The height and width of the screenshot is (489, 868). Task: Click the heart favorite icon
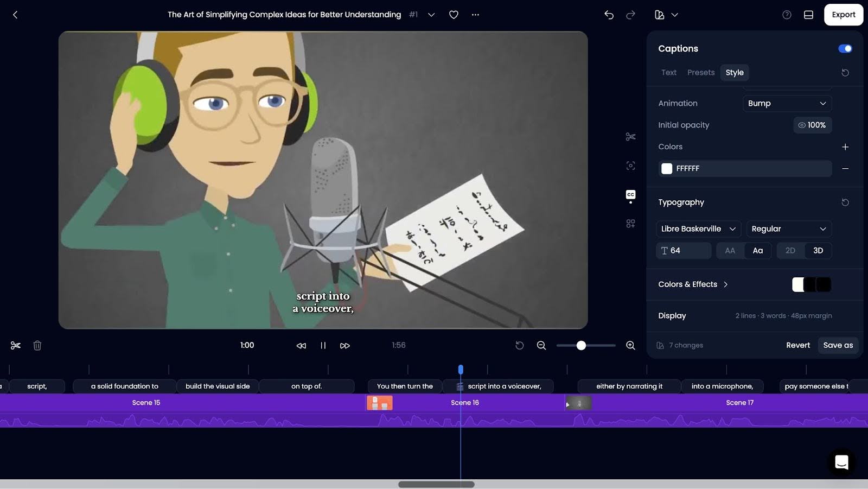(x=454, y=15)
